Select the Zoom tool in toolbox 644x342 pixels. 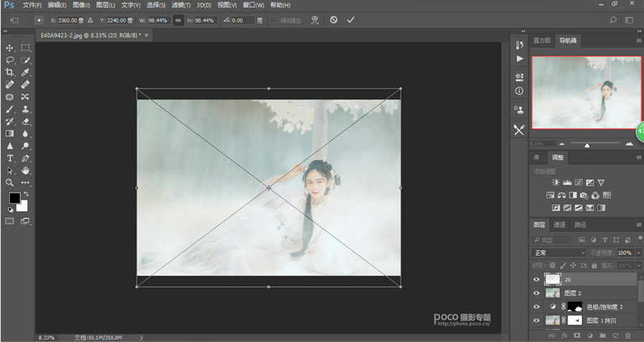(x=10, y=182)
